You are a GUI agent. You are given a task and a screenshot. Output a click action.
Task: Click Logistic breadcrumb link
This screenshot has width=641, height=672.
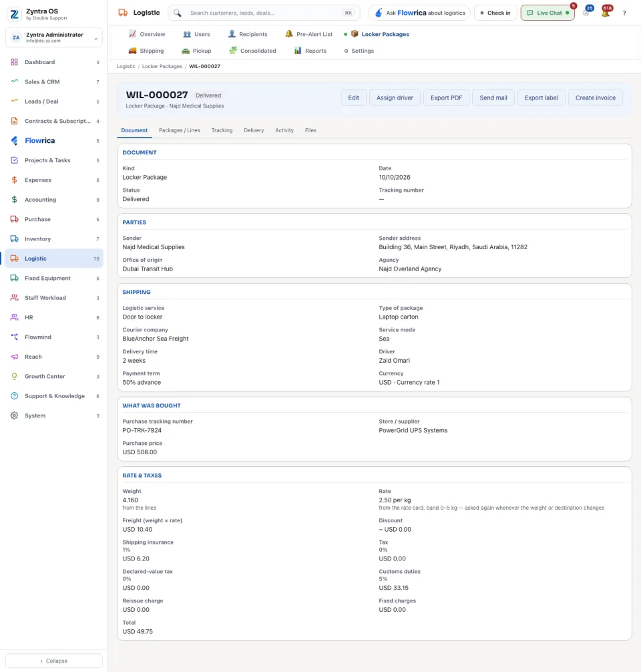[126, 66]
